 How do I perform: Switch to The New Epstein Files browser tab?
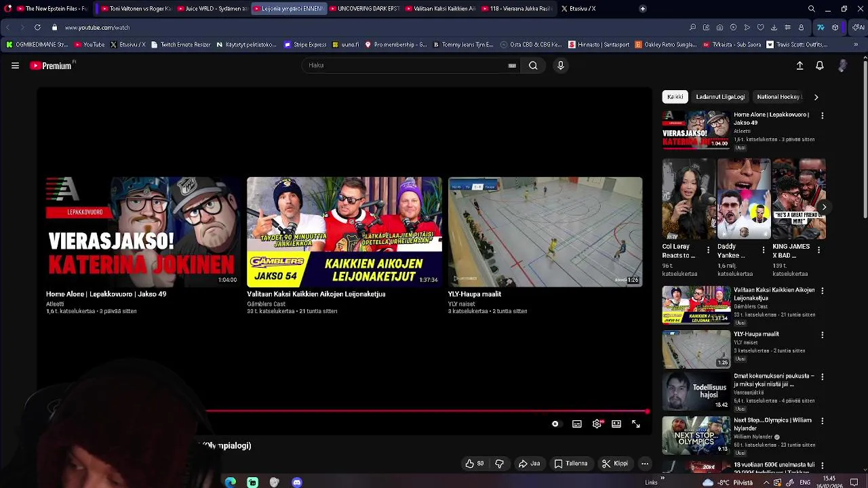52,9
